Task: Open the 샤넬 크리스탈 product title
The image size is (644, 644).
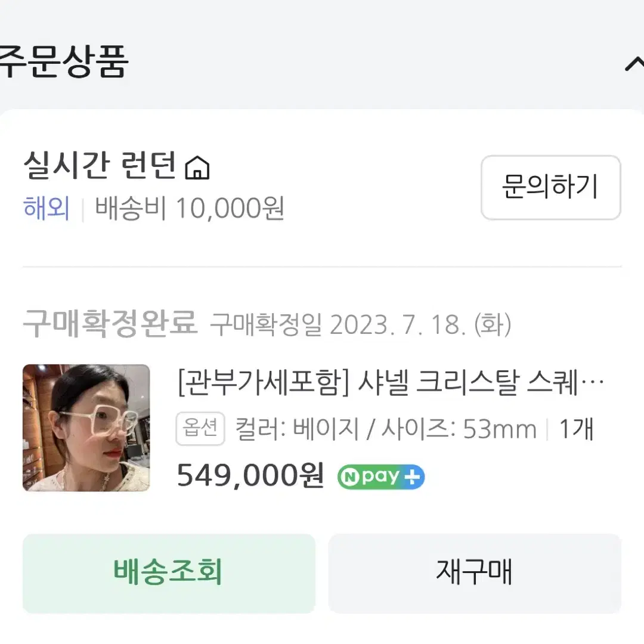Action: (391, 383)
